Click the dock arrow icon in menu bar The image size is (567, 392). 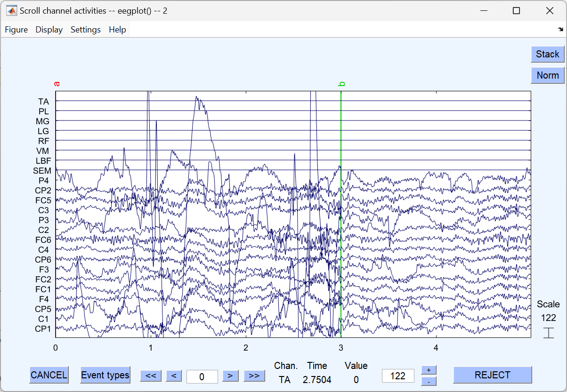point(560,29)
